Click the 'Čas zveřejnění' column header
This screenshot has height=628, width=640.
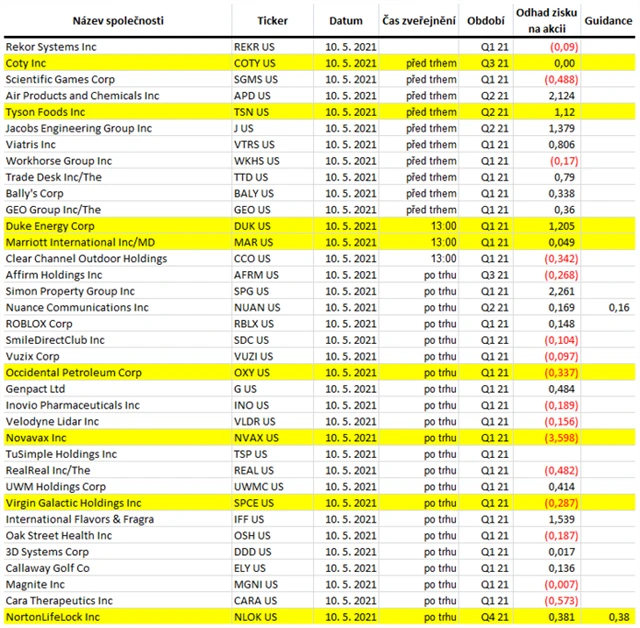(419, 21)
